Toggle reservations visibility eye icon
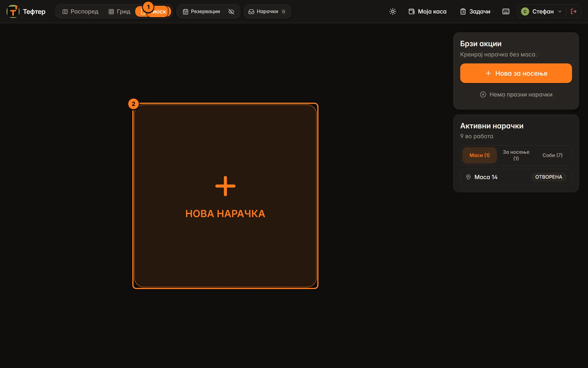The width and height of the screenshot is (588, 368). coord(231,11)
